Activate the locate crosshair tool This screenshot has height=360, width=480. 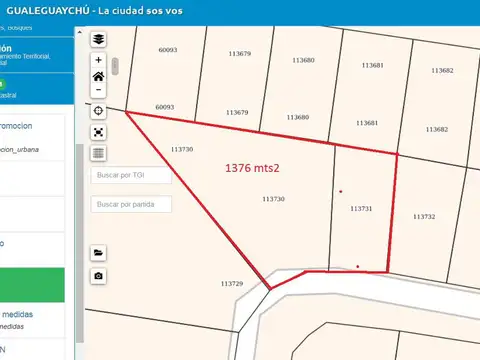click(x=98, y=111)
